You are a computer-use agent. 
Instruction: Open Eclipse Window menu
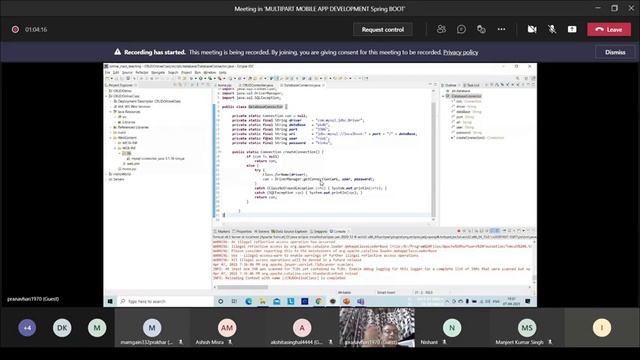point(210,73)
